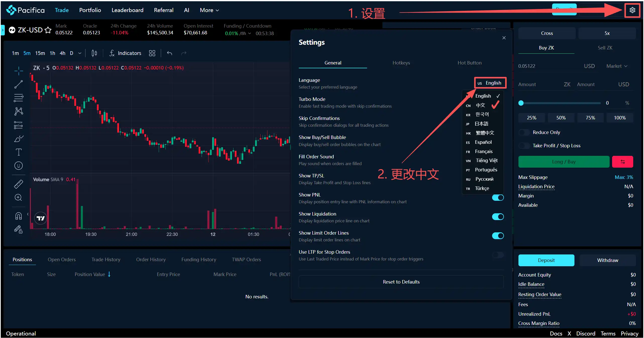Viewport: 644px width, 338px height.
Task: Click the candlestick chart type icon
Action: (94, 53)
